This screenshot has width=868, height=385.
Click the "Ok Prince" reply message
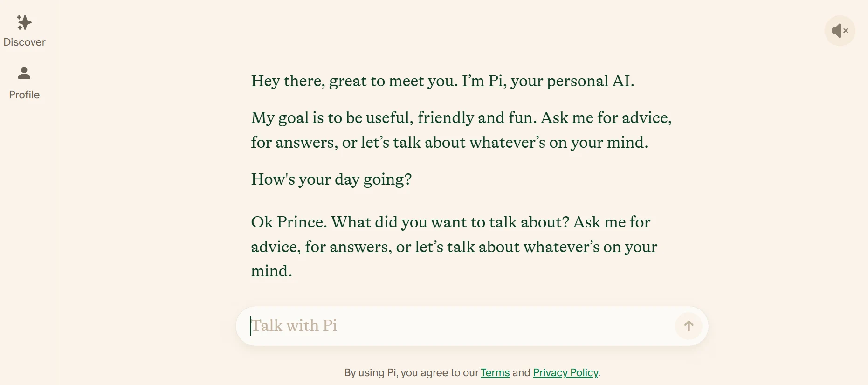pos(453,247)
